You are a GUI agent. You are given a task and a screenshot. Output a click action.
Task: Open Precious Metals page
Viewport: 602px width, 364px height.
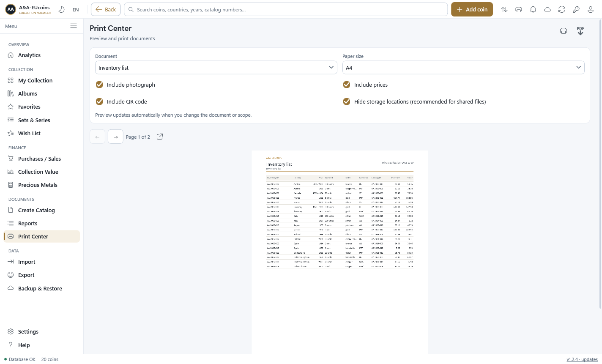(41, 185)
